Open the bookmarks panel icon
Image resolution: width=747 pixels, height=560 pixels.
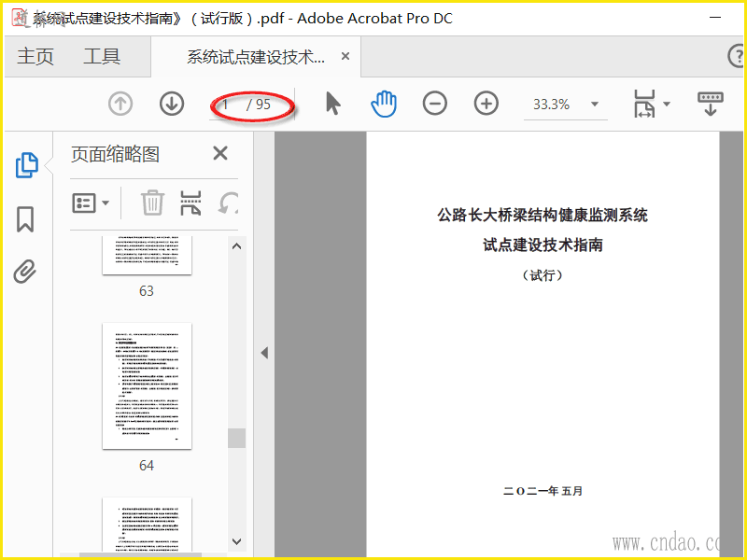(x=25, y=219)
